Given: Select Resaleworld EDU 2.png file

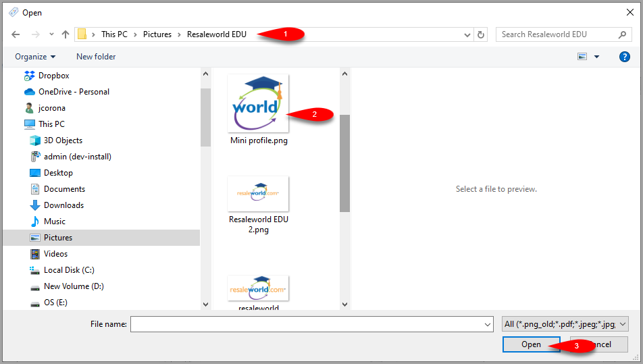Looking at the screenshot, I should coord(258,205).
